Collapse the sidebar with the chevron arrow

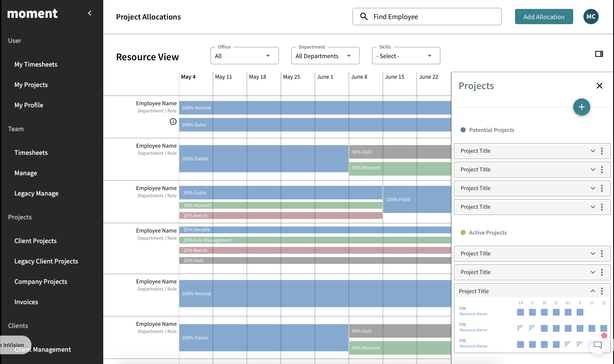click(90, 13)
